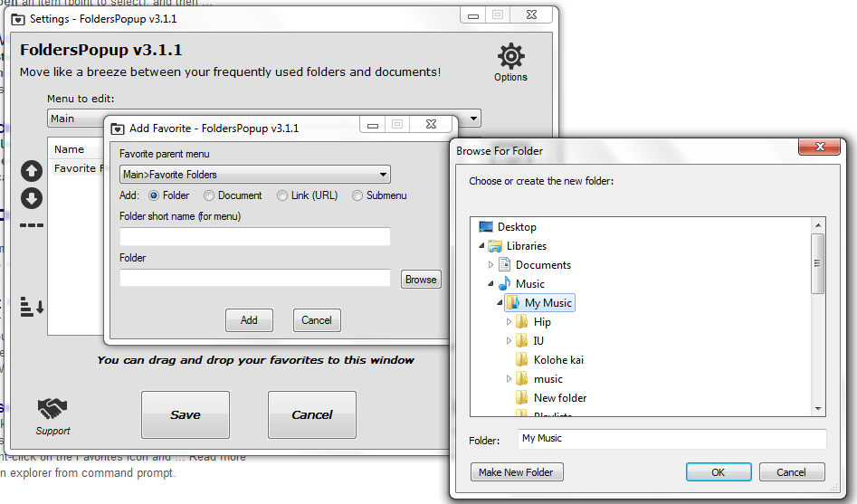The height and width of the screenshot is (504, 857).
Task: Select New folder name in tree
Action: tap(560, 398)
